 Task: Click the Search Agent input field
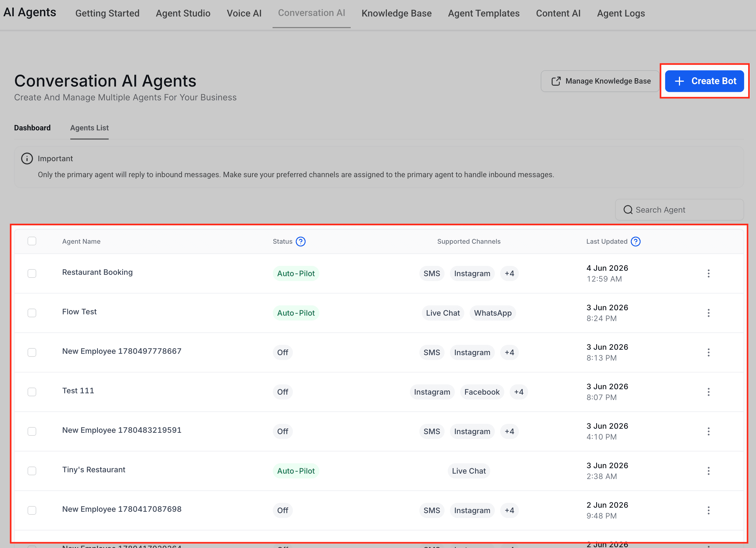pos(679,210)
